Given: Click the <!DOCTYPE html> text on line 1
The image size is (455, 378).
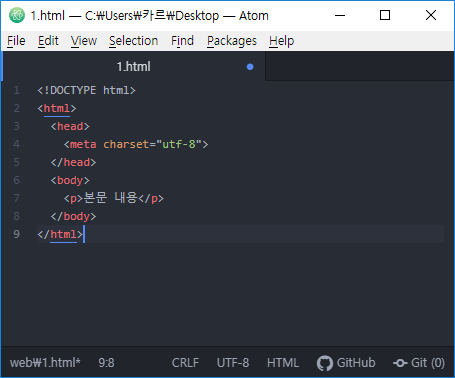Looking at the screenshot, I should click(86, 90).
